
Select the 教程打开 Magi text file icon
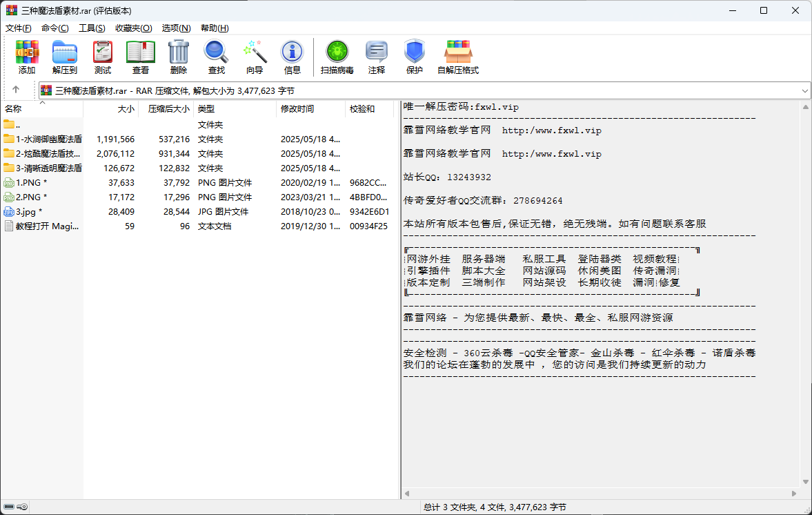(x=9, y=226)
